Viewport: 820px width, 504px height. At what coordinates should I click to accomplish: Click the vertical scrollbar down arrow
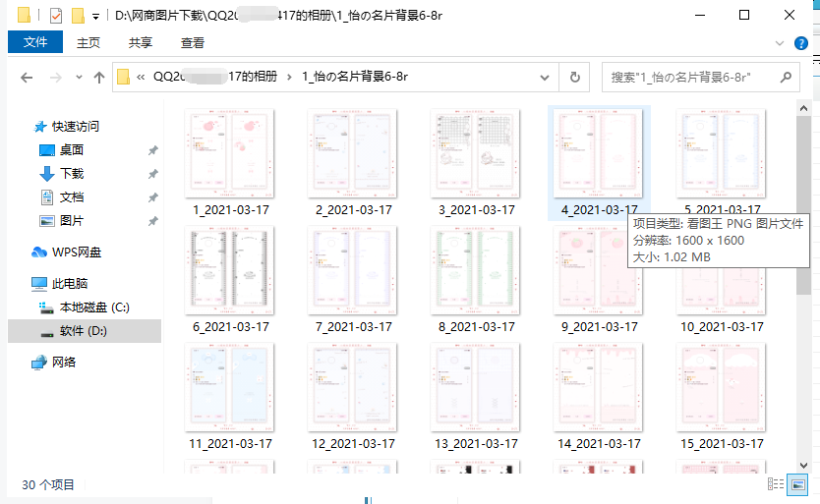pyautogui.click(x=803, y=466)
